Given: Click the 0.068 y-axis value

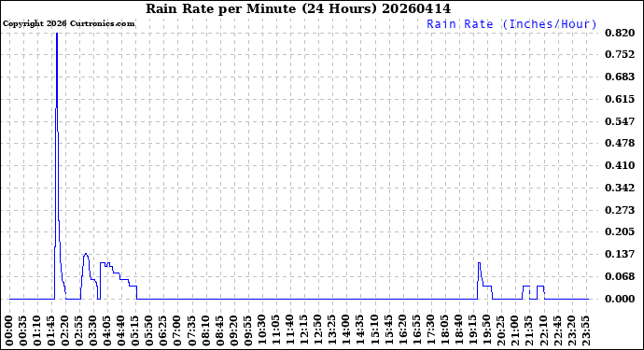Looking at the screenshot, I should click(x=620, y=276).
